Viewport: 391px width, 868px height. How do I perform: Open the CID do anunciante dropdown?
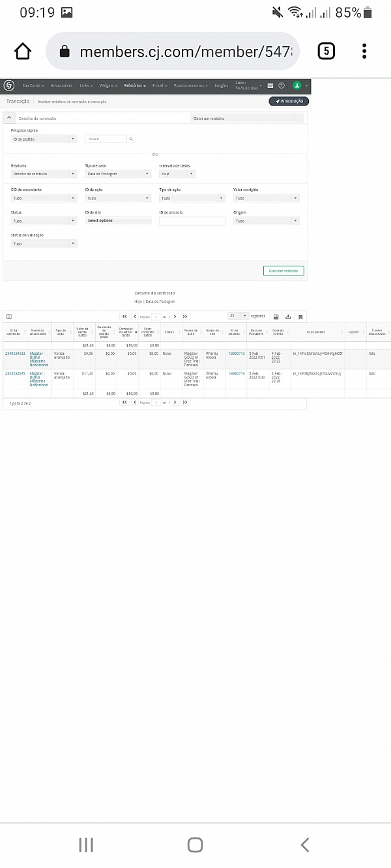pyautogui.click(x=44, y=198)
